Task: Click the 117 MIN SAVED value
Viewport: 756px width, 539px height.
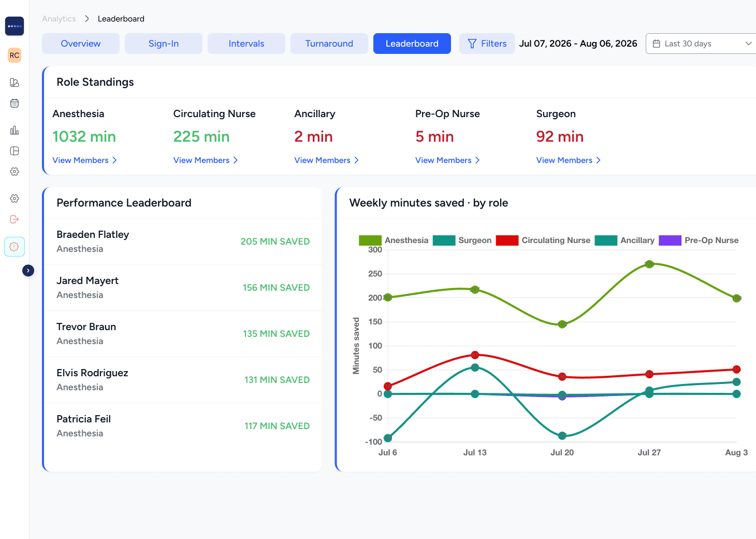Action: (277, 426)
